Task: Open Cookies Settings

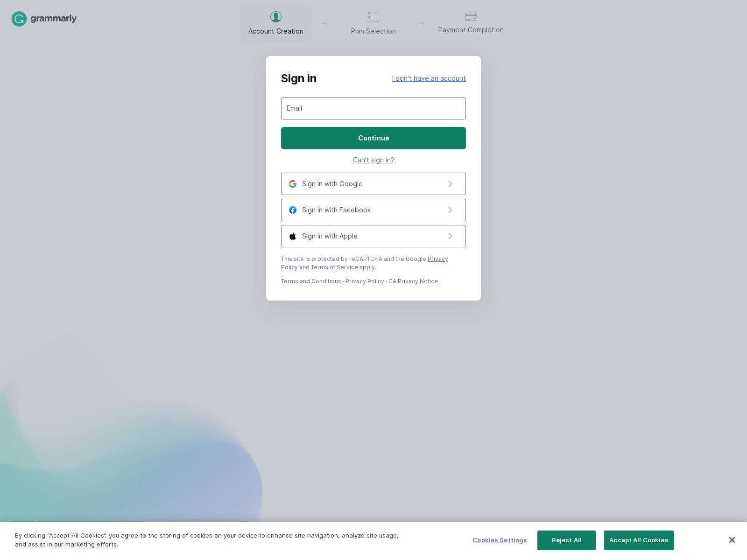Action: (x=500, y=540)
